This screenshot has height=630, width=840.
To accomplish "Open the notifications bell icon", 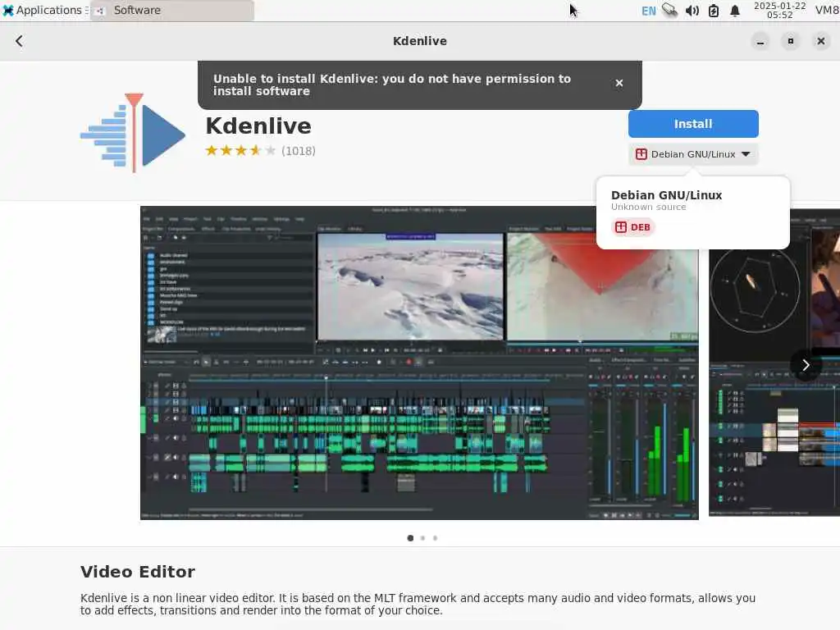I will (x=735, y=11).
